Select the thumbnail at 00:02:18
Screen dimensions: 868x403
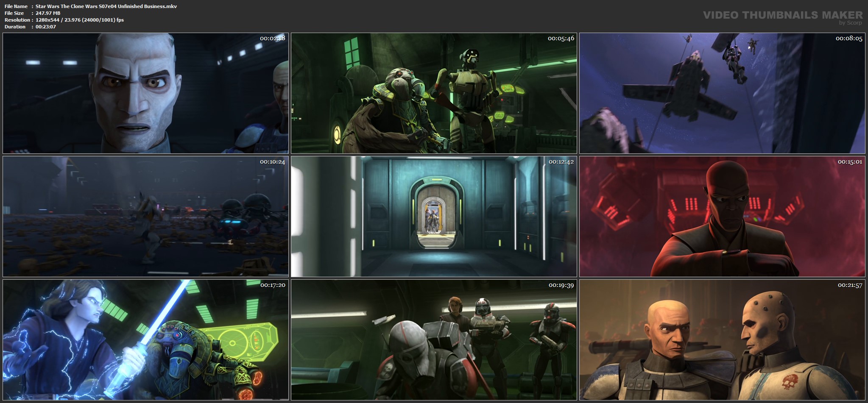pyautogui.click(x=145, y=93)
